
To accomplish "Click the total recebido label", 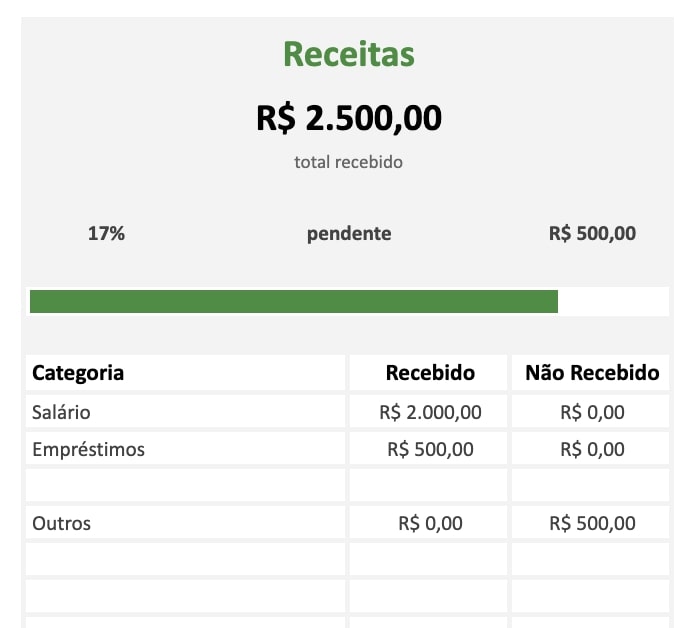I will (x=348, y=162).
